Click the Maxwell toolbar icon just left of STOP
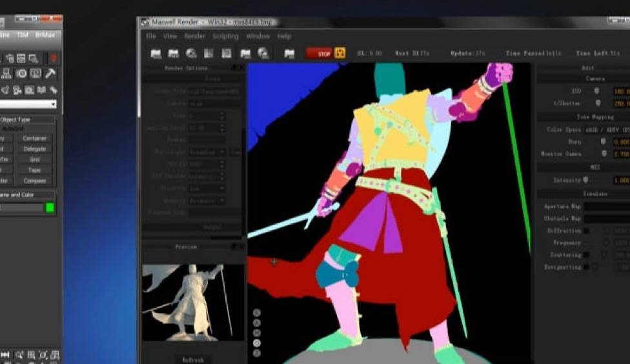The width and height of the screenshot is (630, 364). click(x=289, y=54)
